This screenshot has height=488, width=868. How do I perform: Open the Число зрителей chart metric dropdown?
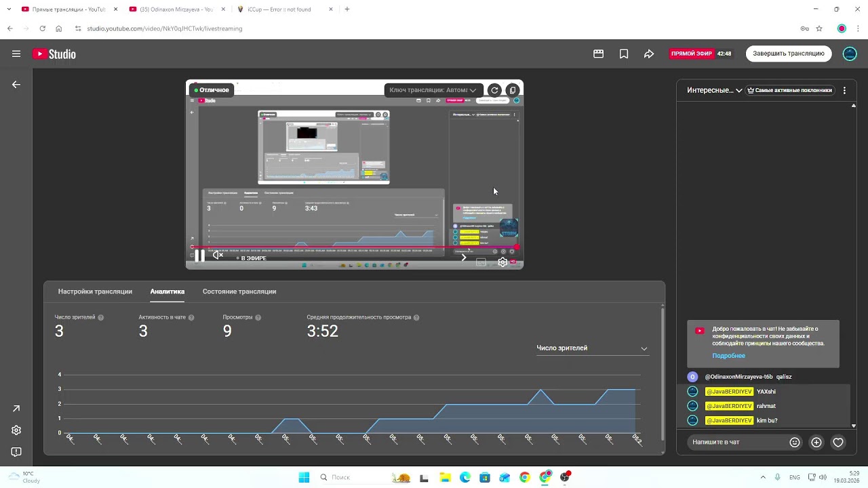point(592,348)
